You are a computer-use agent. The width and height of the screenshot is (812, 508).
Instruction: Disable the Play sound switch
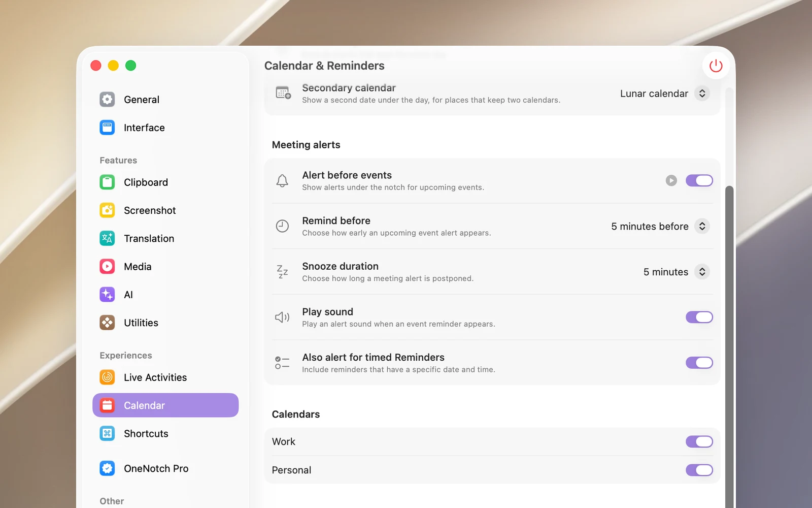pyautogui.click(x=699, y=317)
